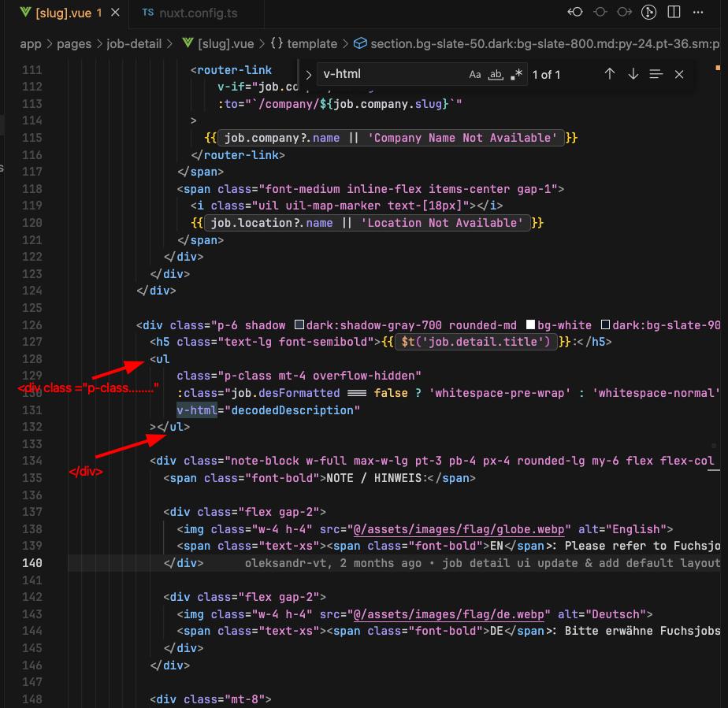Image resolution: width=728 pixels, height=708 pixels.
Task: Open the editor More Actions ellipsis
Action: coord(699,13)
